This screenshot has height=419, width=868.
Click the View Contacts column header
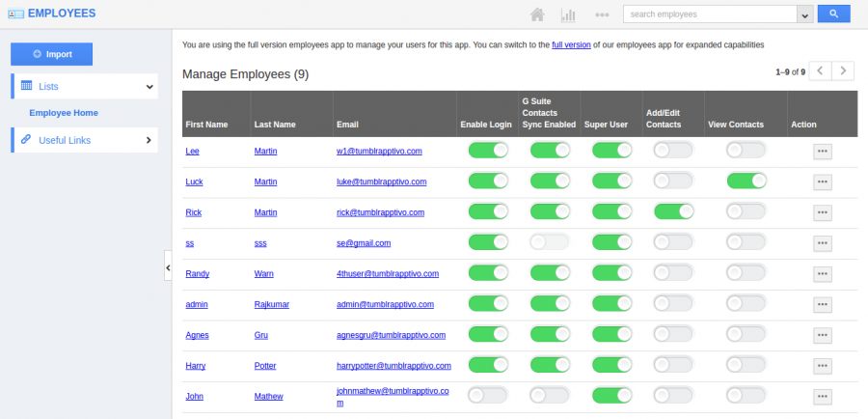(x=736, y=125)
